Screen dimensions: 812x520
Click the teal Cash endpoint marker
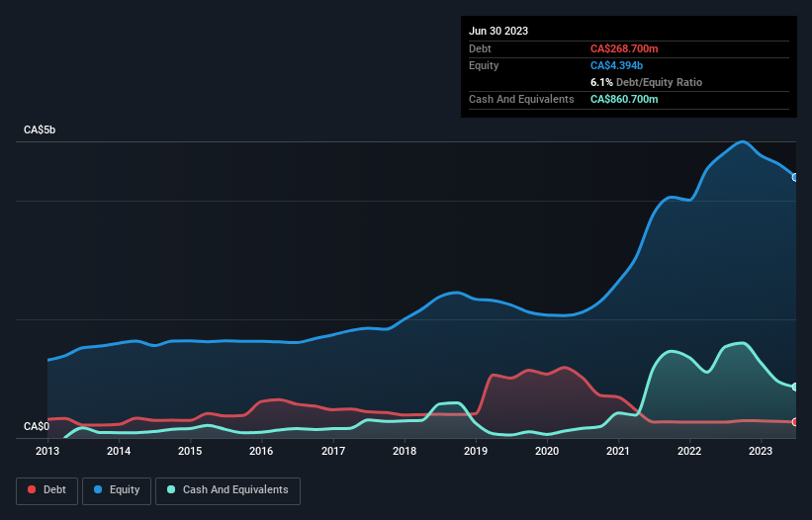point(795,387)
